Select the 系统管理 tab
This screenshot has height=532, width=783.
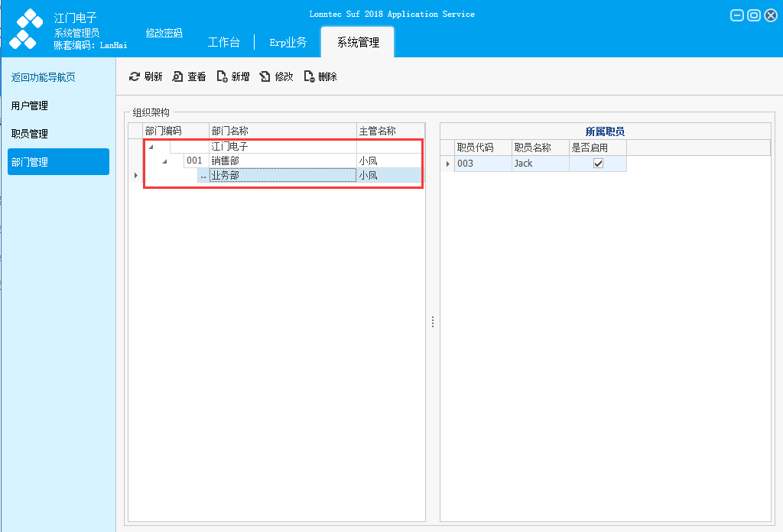click(x=358, y=42)
